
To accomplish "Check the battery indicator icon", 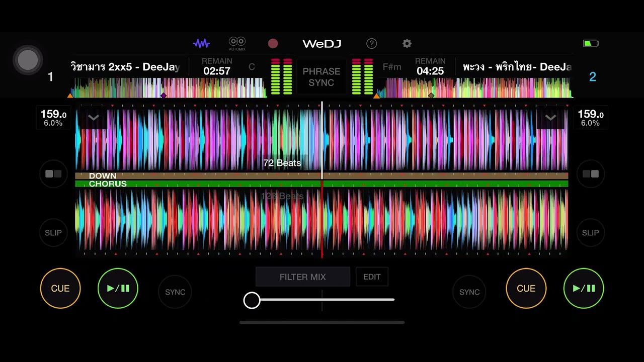I will coord(591,44).
